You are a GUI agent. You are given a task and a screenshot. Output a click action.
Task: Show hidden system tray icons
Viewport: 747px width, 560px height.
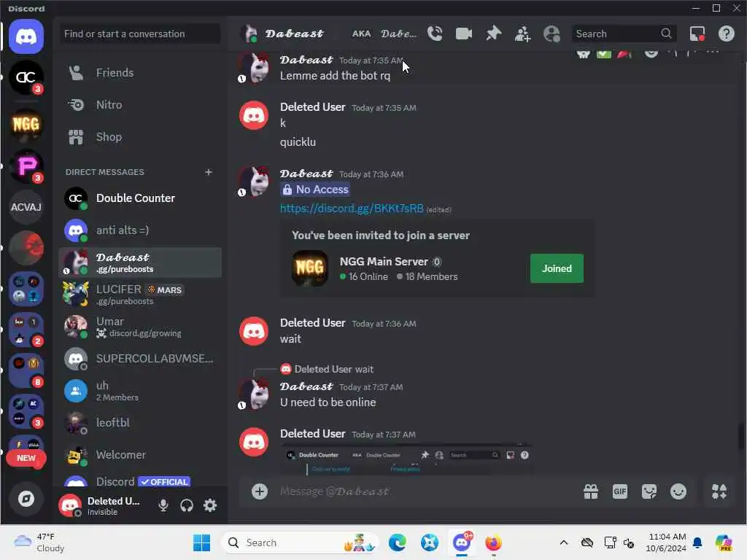pos(564,542)
